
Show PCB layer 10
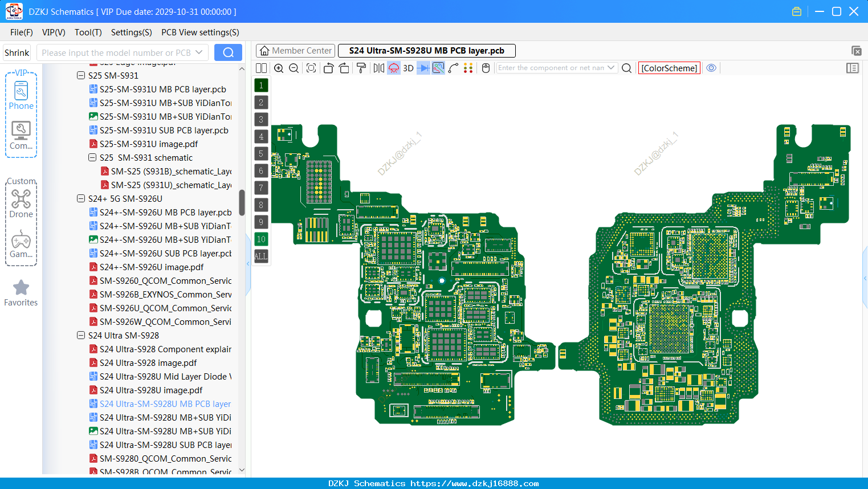(261, 239)
